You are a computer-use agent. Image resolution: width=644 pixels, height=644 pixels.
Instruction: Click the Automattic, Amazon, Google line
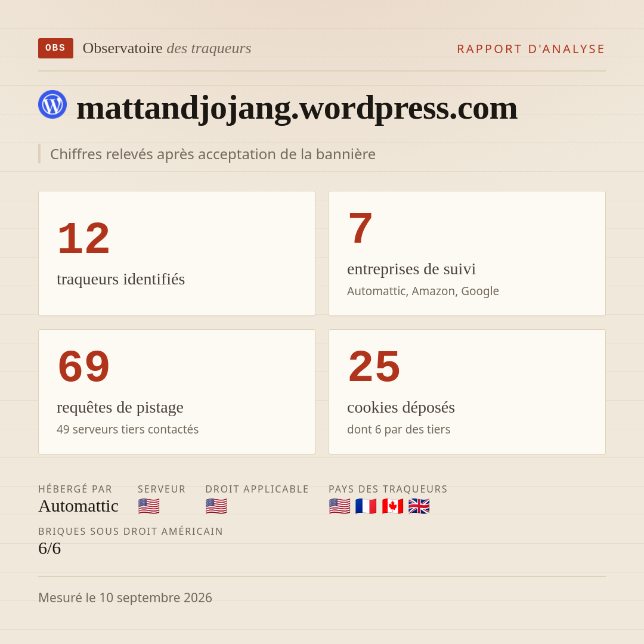tap(423, 291)
